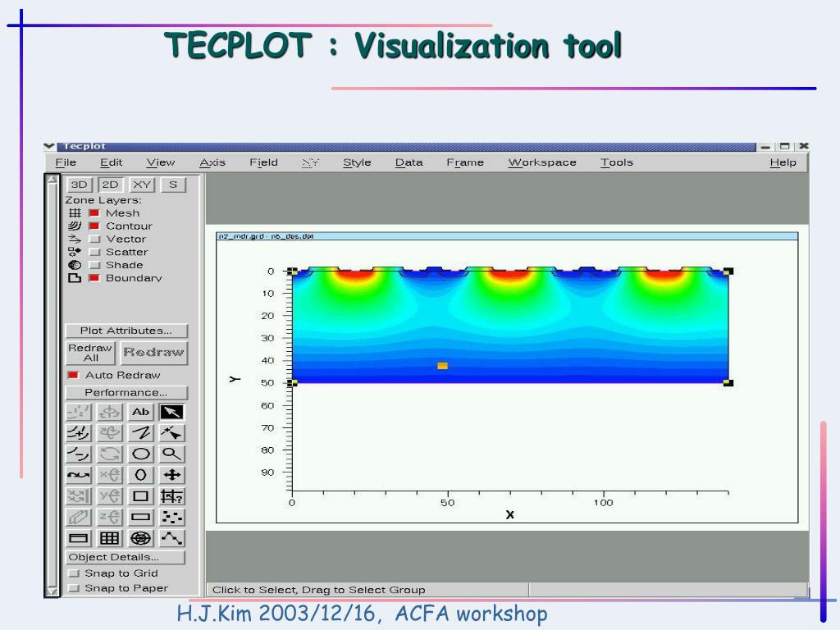840x630 pixels.
Task: Select the rectangular grid zone creation tool
Action: pyautogui.click(x=109, y=538)
